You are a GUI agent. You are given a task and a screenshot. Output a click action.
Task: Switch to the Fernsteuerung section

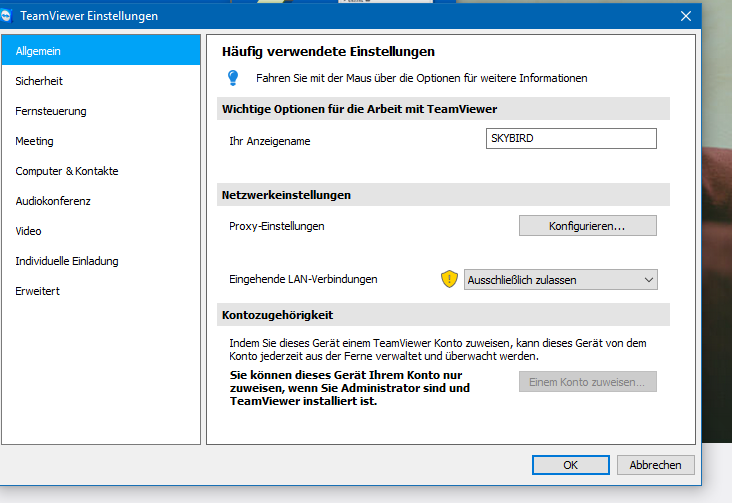pos(101,111)
